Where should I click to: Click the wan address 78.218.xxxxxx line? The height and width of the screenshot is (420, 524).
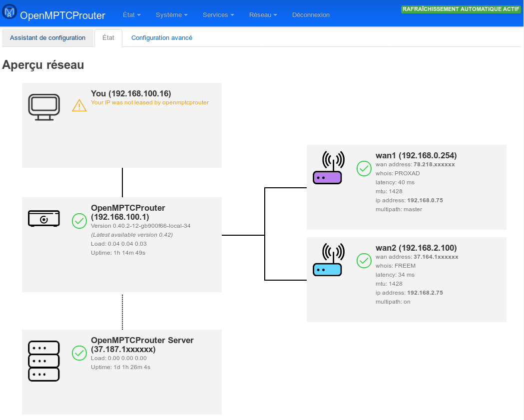415,164
